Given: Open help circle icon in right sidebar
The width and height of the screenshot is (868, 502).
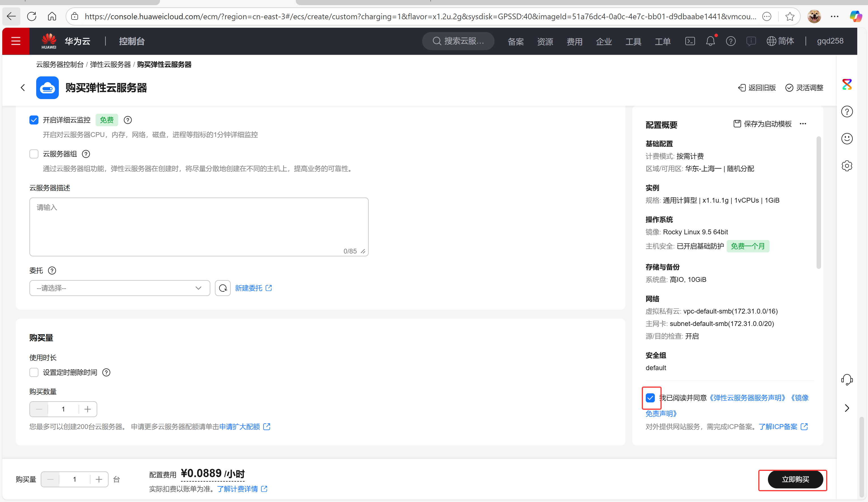Looking at the screenshot, I should coord(847,111).
